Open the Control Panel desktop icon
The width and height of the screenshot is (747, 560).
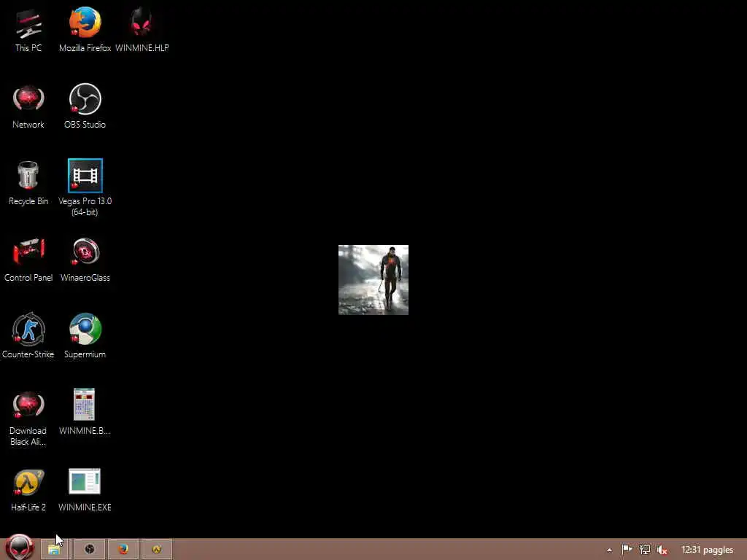click(x=28, y=260)
